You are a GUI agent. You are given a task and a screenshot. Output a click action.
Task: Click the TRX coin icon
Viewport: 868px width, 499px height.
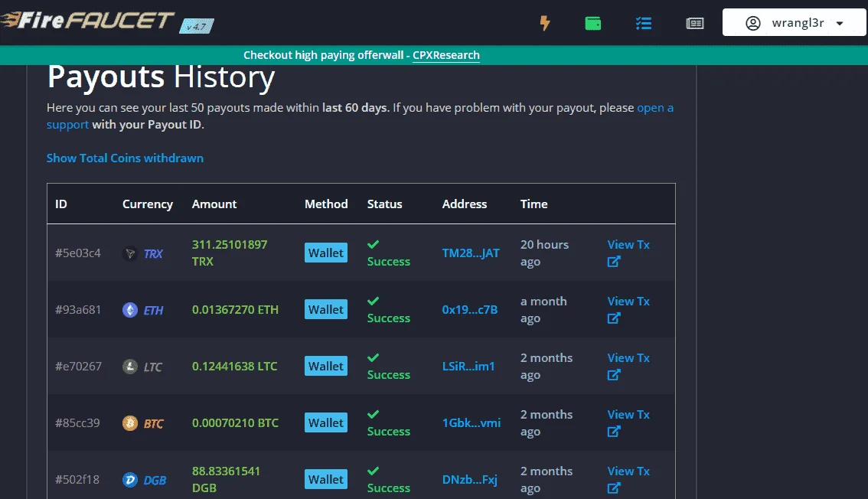coord(130,253)
